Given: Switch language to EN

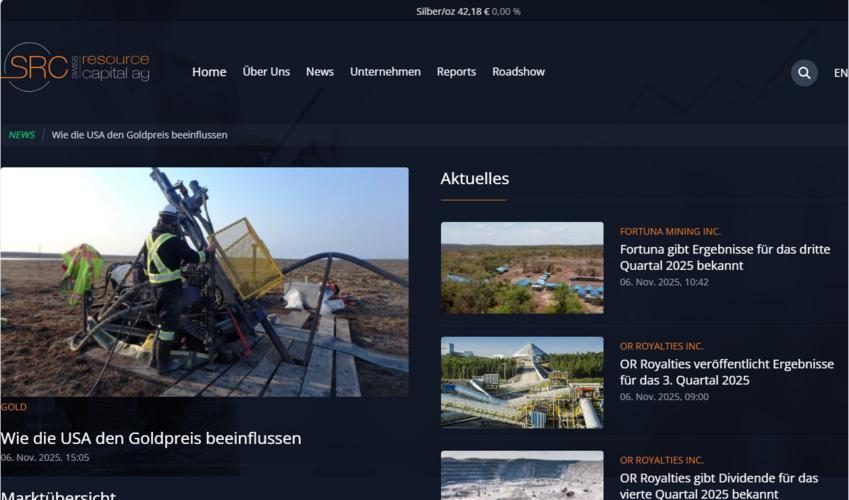Looking at the screenshot, I should tap(841, 73).
